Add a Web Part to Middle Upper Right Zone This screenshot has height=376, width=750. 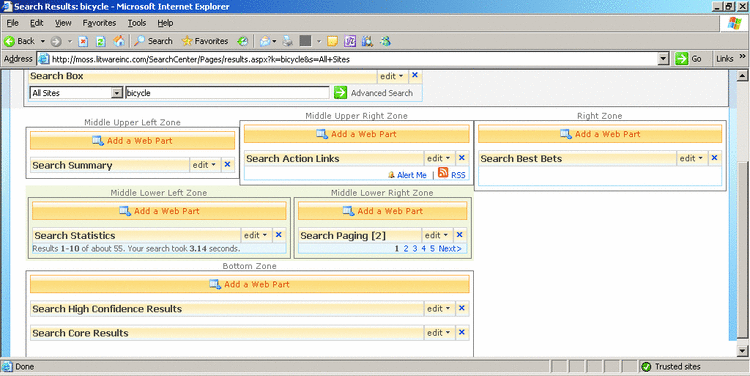coord(356,134)
